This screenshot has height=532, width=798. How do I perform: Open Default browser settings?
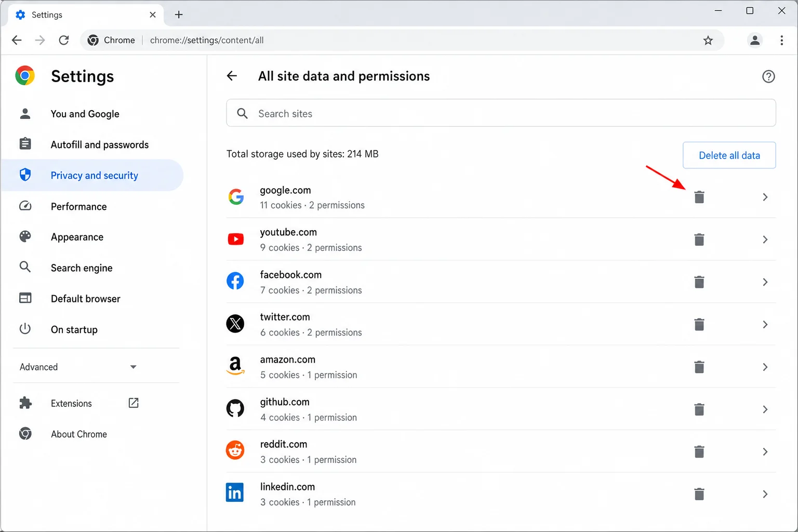point(92,299)
